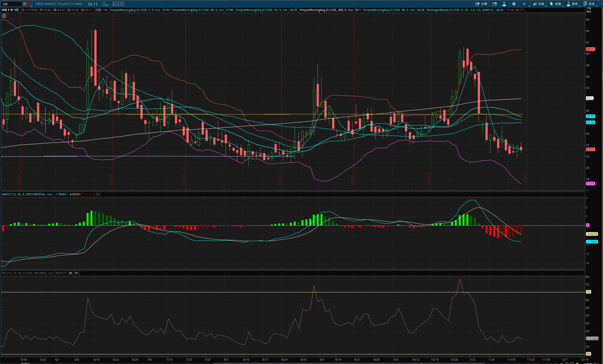Click the 日:11/19/20 date field
The height and width of the screenshot is (364, 603).
[29, 10]
